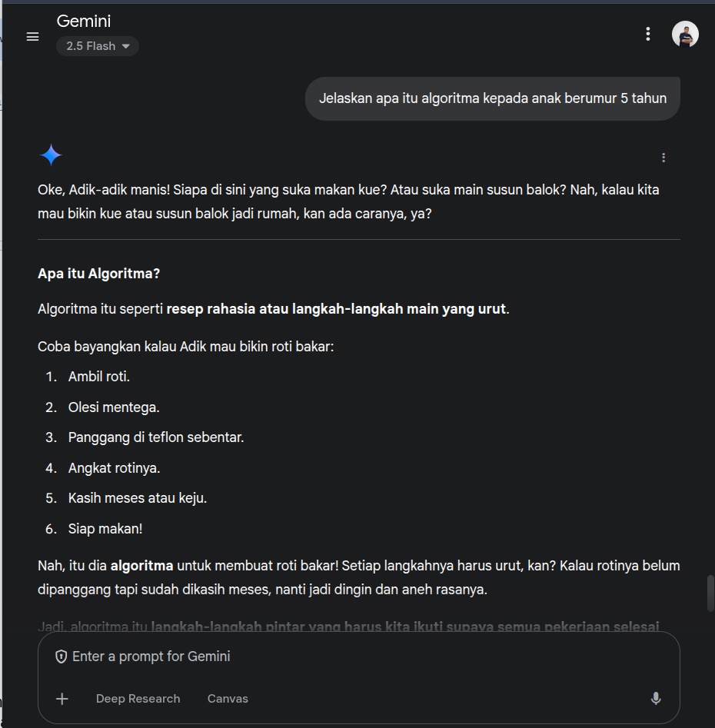Open the main menu hamburger icon

[32, 36]
